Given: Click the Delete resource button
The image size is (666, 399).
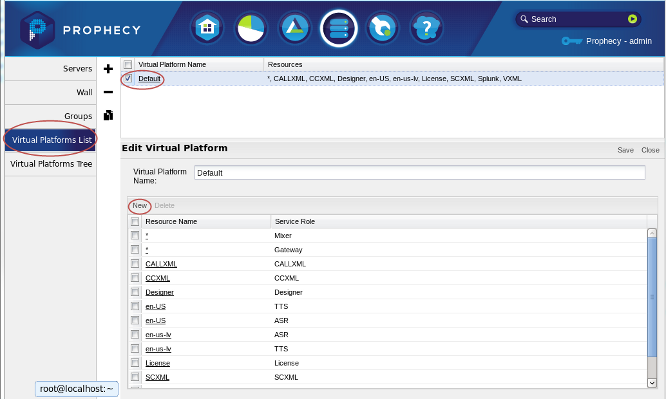Looking at the screenshot, I should (x=164, y=205).
